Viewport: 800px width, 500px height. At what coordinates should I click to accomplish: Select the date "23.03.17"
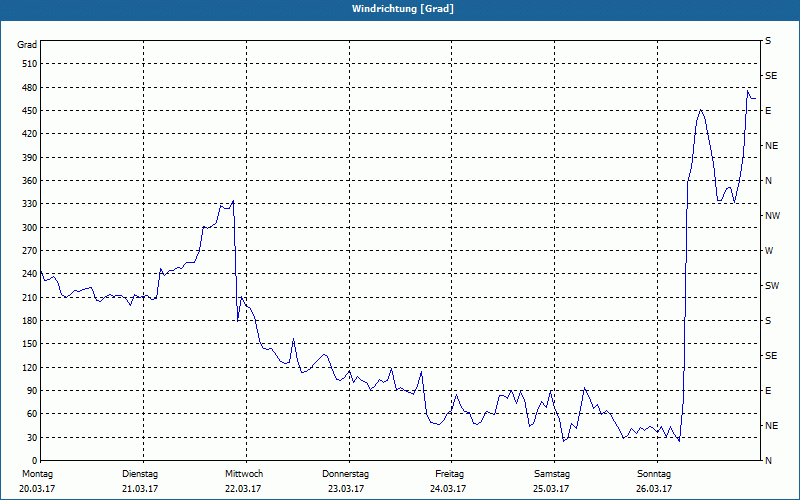[x=346, y=489]
